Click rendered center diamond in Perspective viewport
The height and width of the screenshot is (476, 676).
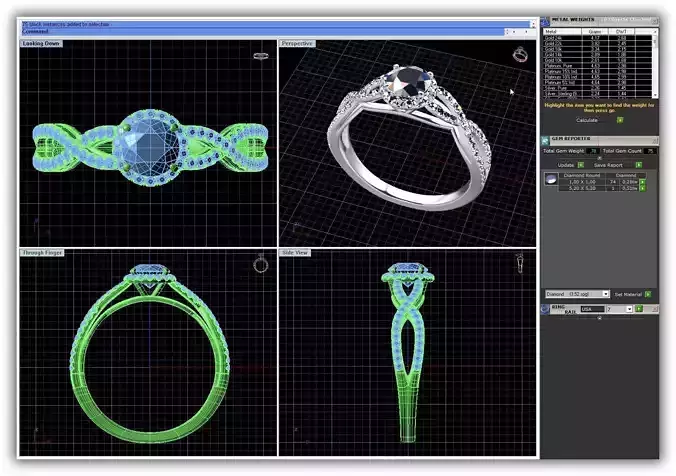(x=409, y=81)
